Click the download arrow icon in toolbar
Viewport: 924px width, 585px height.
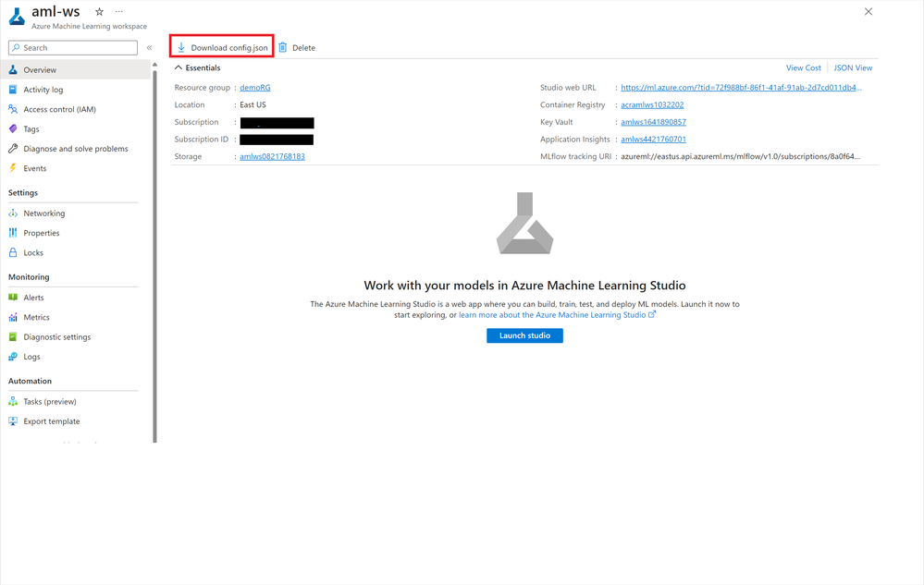(x=181, y=48)
